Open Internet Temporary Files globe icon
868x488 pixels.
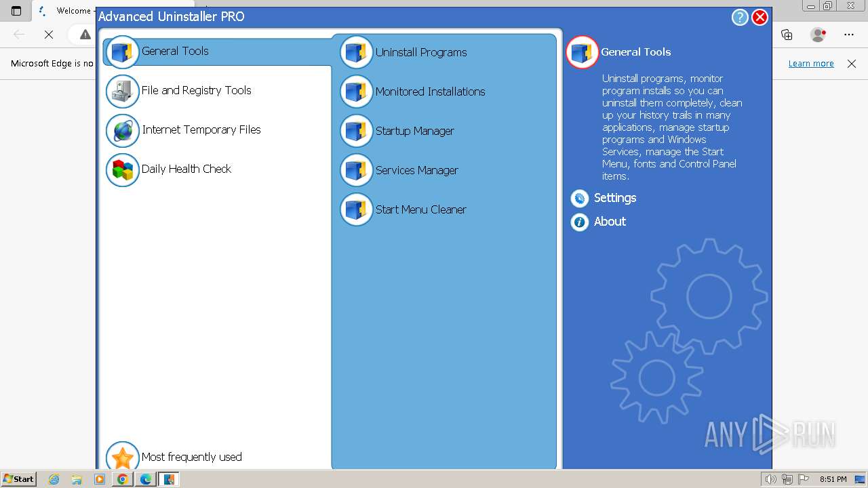(122, 131)
